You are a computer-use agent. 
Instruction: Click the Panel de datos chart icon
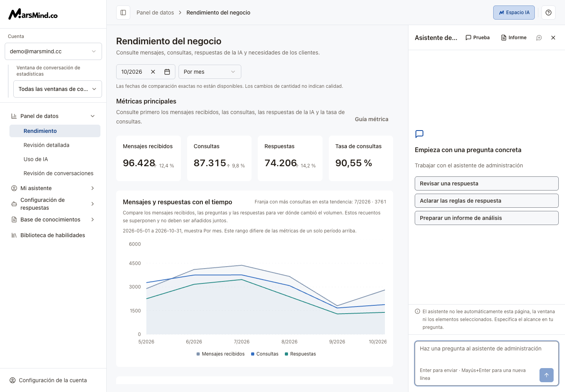pyautogui.click(x=14, y=116)
